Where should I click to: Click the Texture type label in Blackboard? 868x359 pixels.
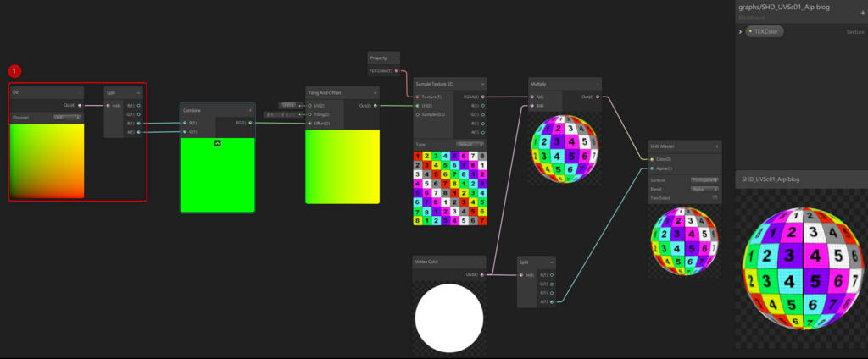[x=855, y=32]
